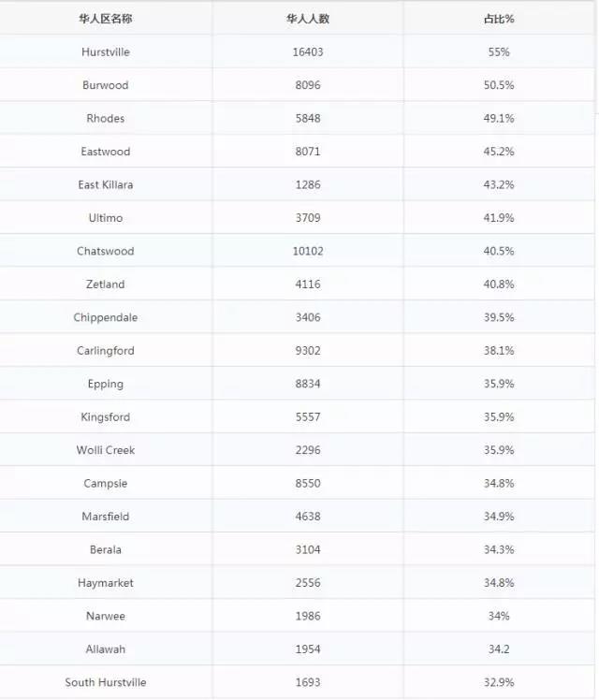Viewport: 599px width, 700px height.
Task: Click East Killara percentage 43.2%
Action: coord(499,184)
